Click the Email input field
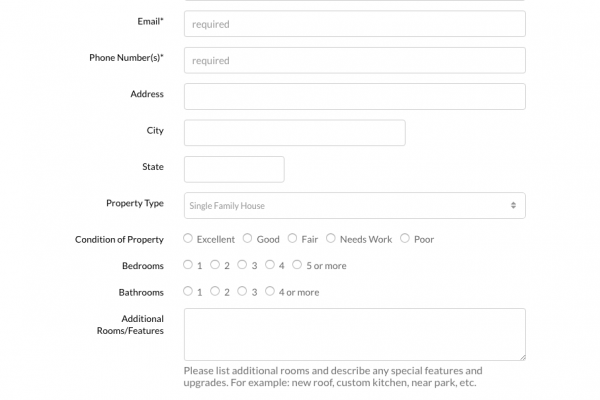The image size is (600, 400). point(355,24)
